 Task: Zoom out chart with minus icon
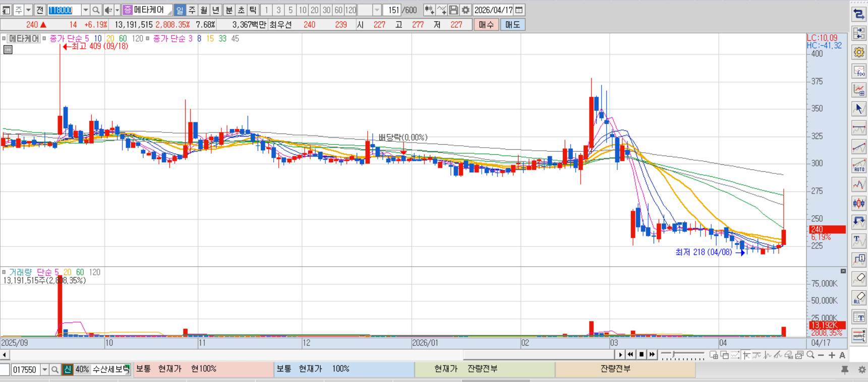click(x=821, y=355)
